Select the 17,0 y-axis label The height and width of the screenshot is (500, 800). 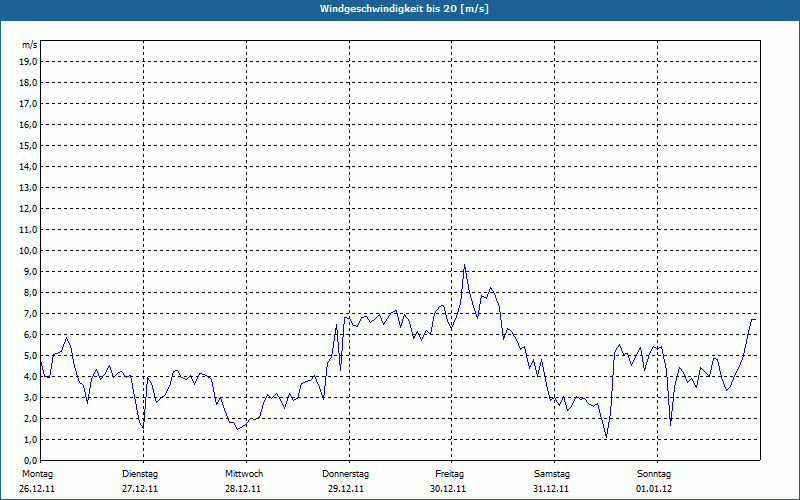click(x=28, y=104)
